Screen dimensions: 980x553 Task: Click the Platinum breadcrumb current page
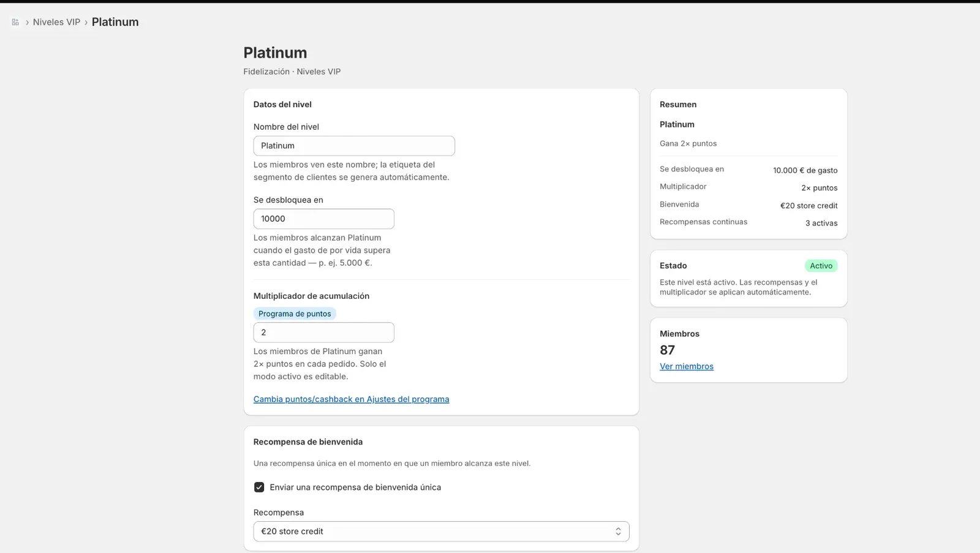[115, 22]
